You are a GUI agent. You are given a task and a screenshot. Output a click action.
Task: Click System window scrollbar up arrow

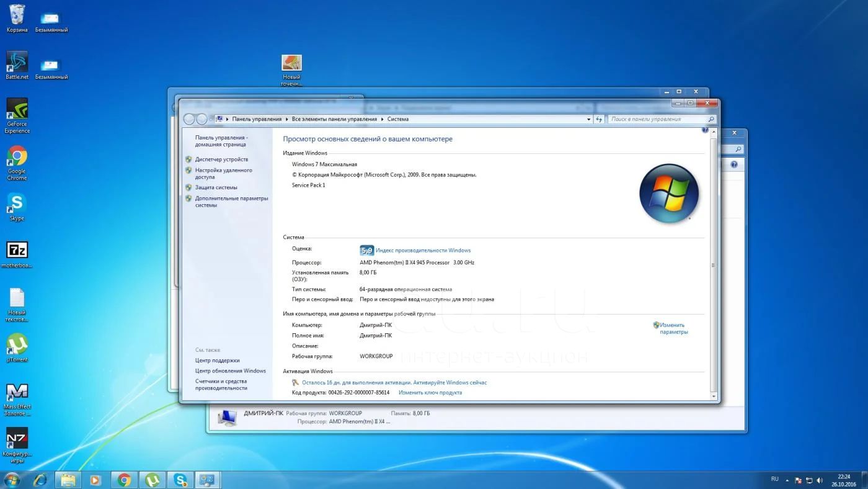[x=714, y=132]
